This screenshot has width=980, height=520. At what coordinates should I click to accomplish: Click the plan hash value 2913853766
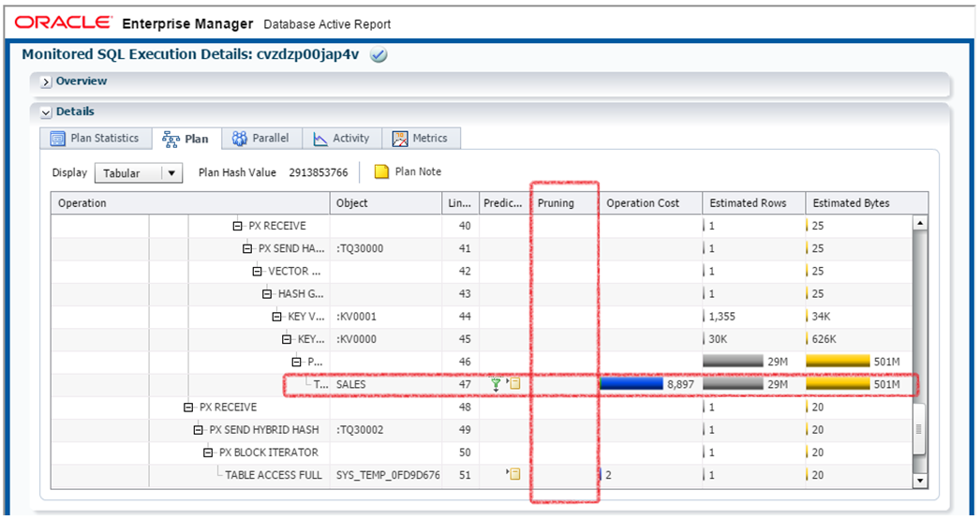pyautogui.click(x=319, y=172)
